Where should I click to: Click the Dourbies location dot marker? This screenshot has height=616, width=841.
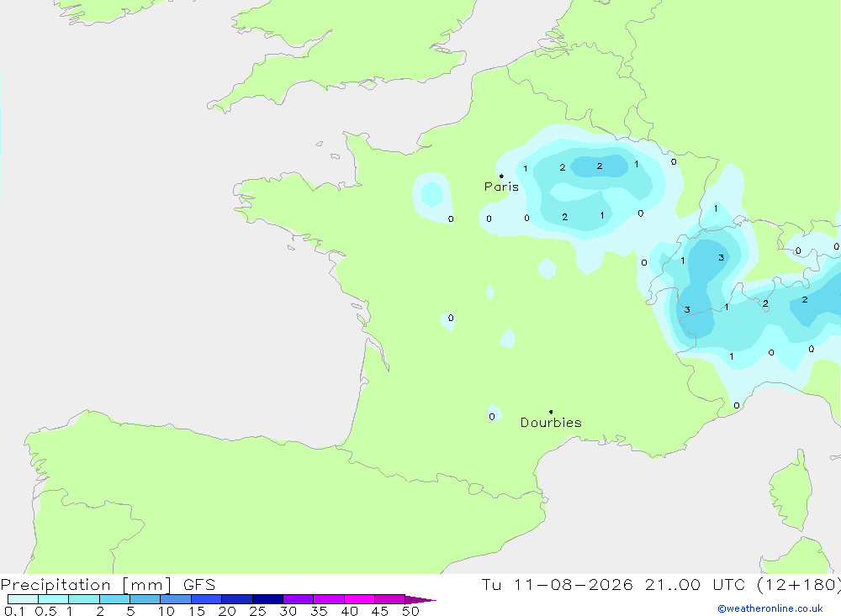551,412
